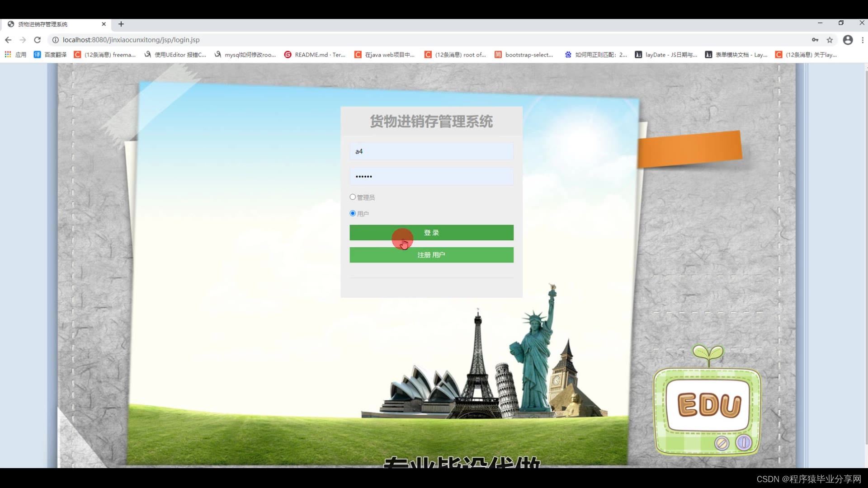Bookmark this page with star icon

pyautogui.click(x=830, y=40)
